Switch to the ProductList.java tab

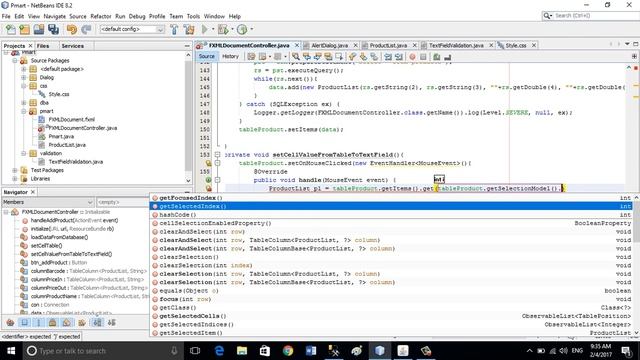click(388, 45)
